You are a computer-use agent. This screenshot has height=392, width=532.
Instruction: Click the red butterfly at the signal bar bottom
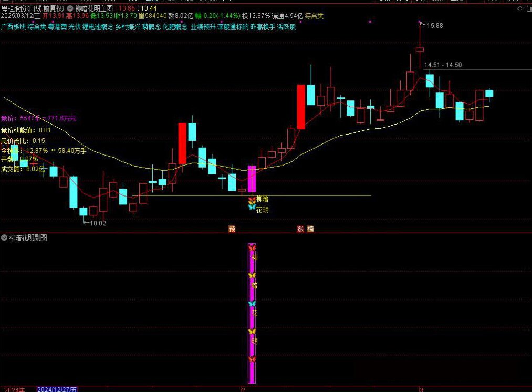click(x=252, y=359)
